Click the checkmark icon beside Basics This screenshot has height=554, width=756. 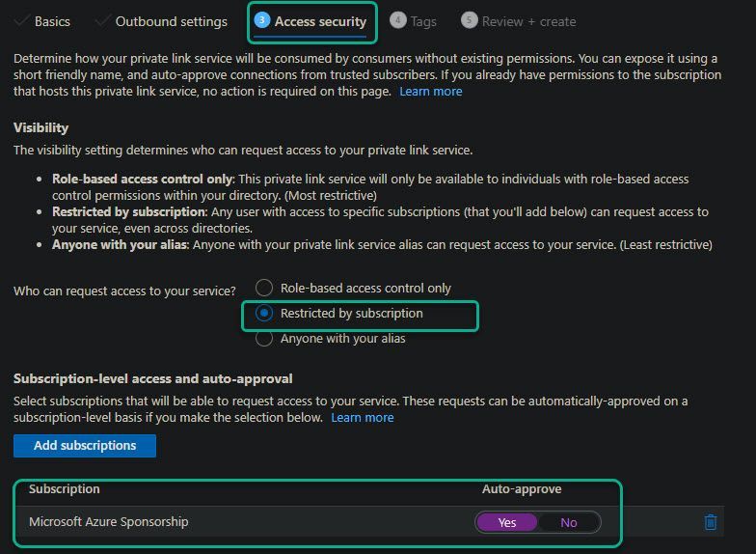click(x=21, y=21)
